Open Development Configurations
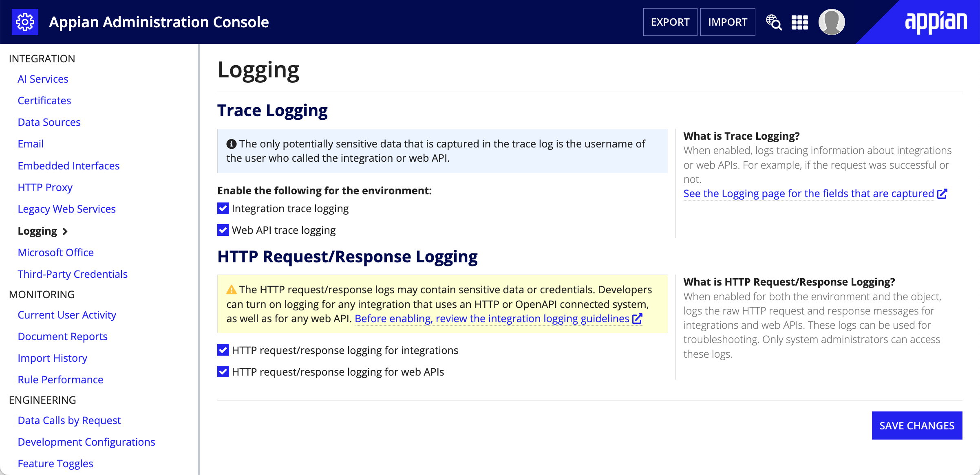 pyautogui.click(x=86, y=442)
